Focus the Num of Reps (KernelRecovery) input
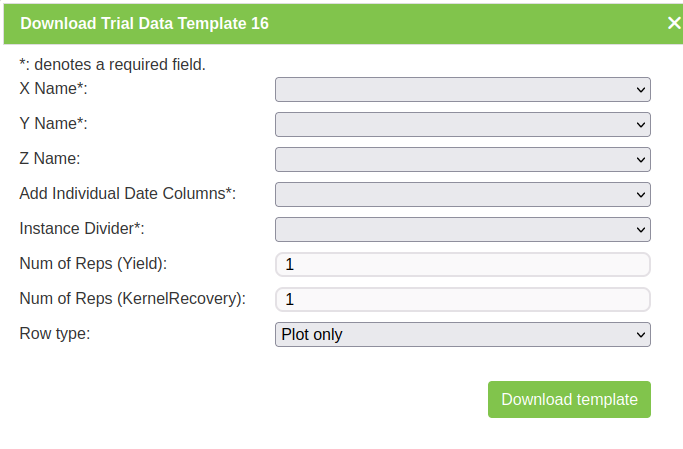 click(462, 300)
